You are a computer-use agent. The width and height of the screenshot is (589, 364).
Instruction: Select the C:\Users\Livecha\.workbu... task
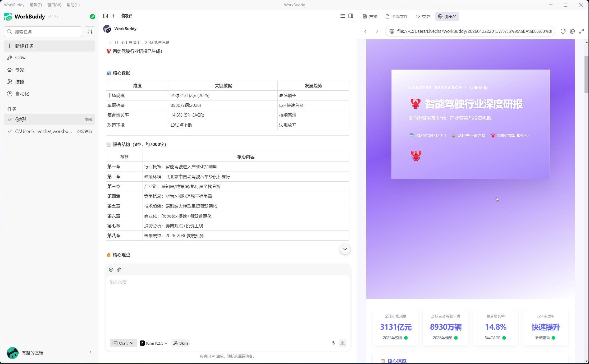click(x=49, y=131)
